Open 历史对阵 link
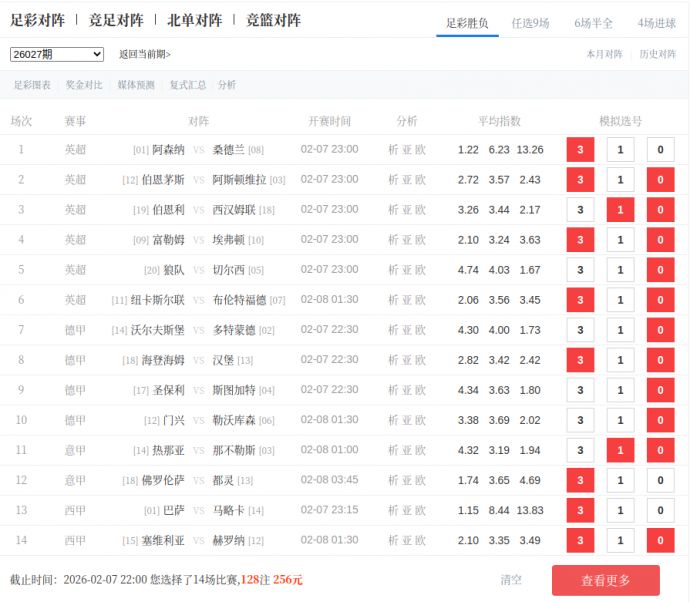This screenshot has width=690, height=602. [x=658, y=54]
